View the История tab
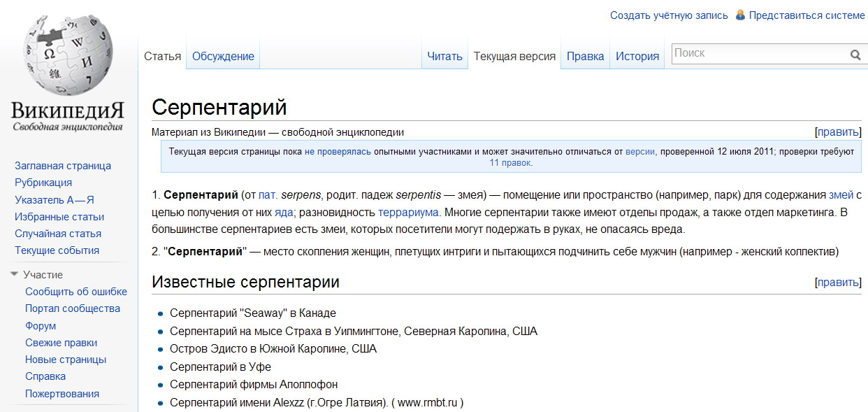 pos(637,57)
